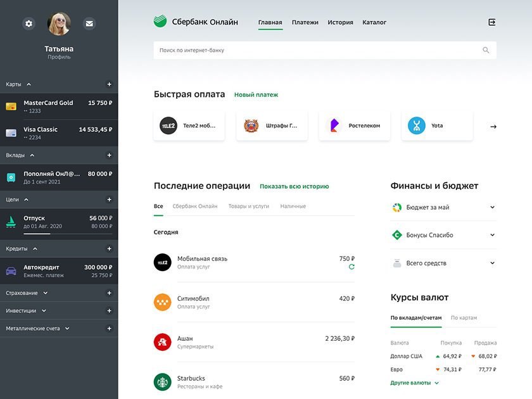Image resolution: width=532 pixels, height=399 pixels.
Task: Select the Ростелеком quick payment card
Action: [355, 125]
